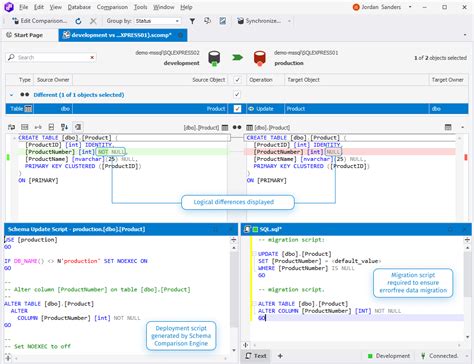This screenshot has width=474, height=364.
Task: Open the document tabs overflow dropdown
Action: click(x=465, y=35)
